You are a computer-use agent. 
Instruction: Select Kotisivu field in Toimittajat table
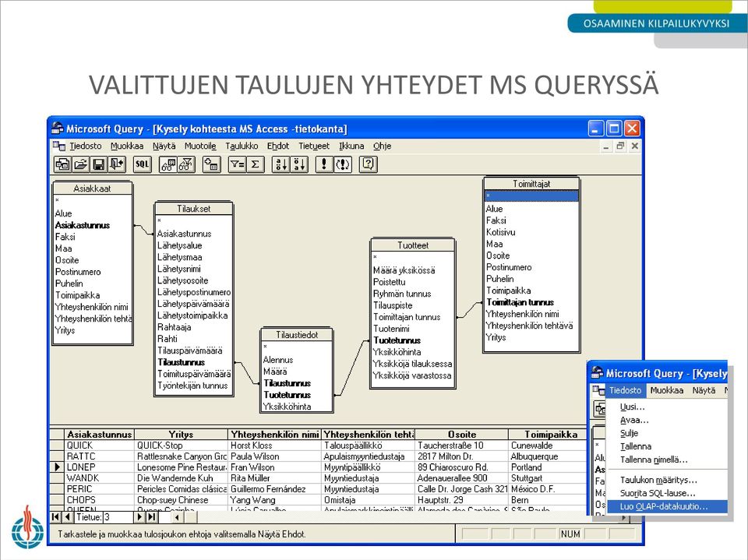(500, 232)
